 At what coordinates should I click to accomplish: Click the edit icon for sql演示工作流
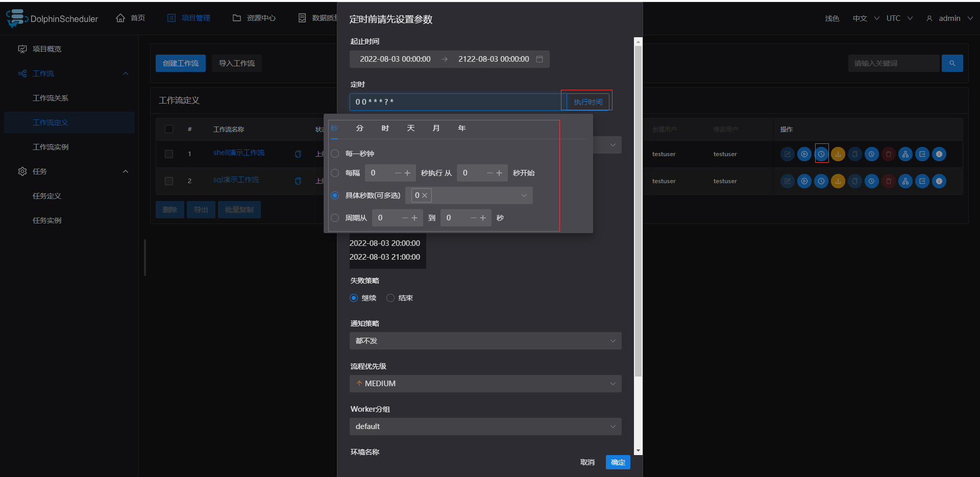click(788, 181)
